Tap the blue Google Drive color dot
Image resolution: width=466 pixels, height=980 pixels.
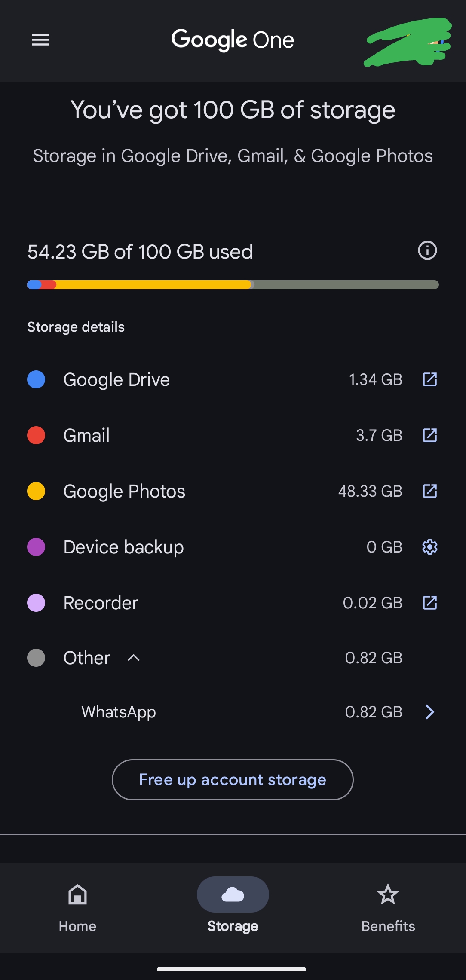(x=36, y=379)
